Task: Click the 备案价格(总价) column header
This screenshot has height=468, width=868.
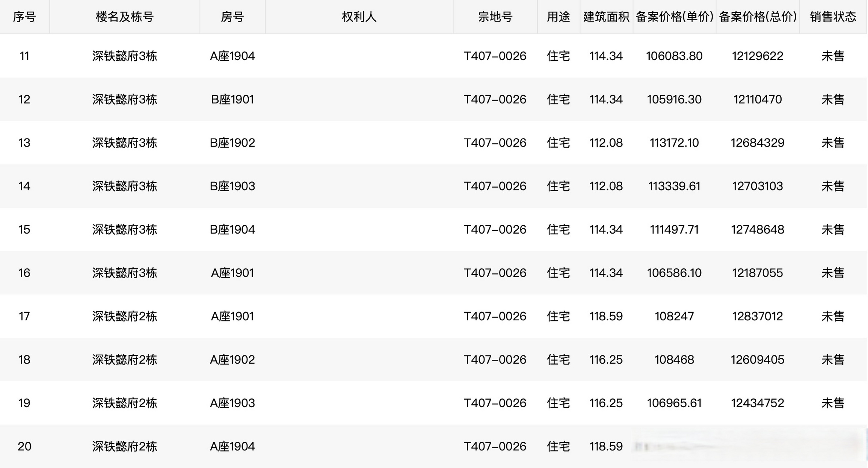Action: [758, 17]
